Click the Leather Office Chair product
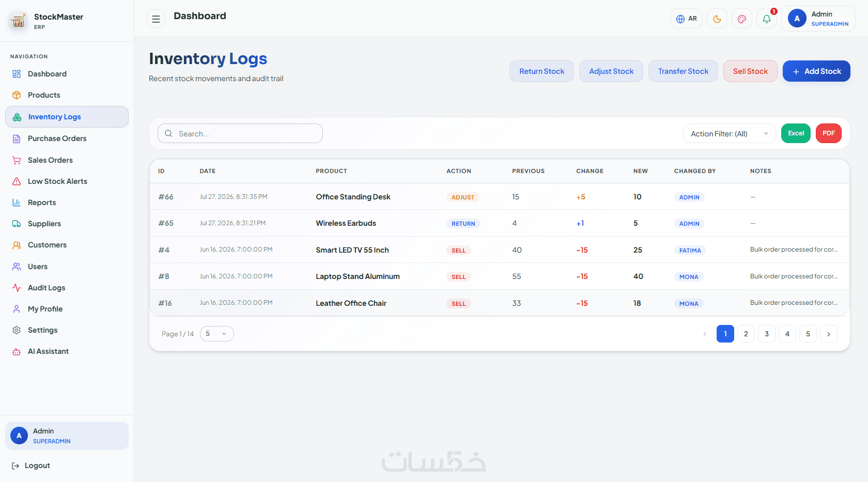 pos(351,303)
